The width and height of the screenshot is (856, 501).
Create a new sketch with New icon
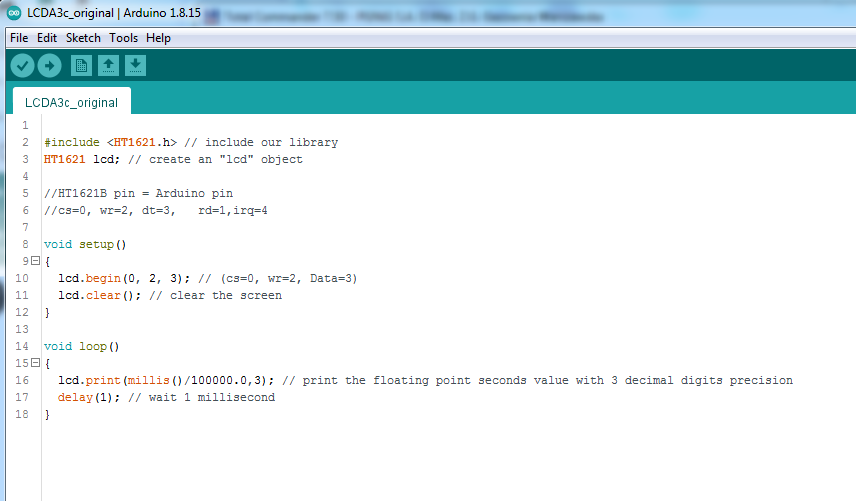[x=81, y=66]
